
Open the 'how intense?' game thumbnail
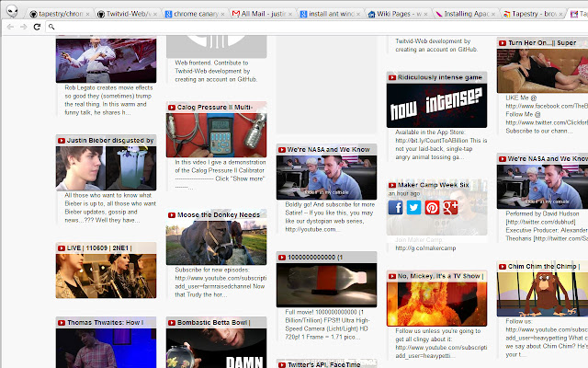pos(437,106)
